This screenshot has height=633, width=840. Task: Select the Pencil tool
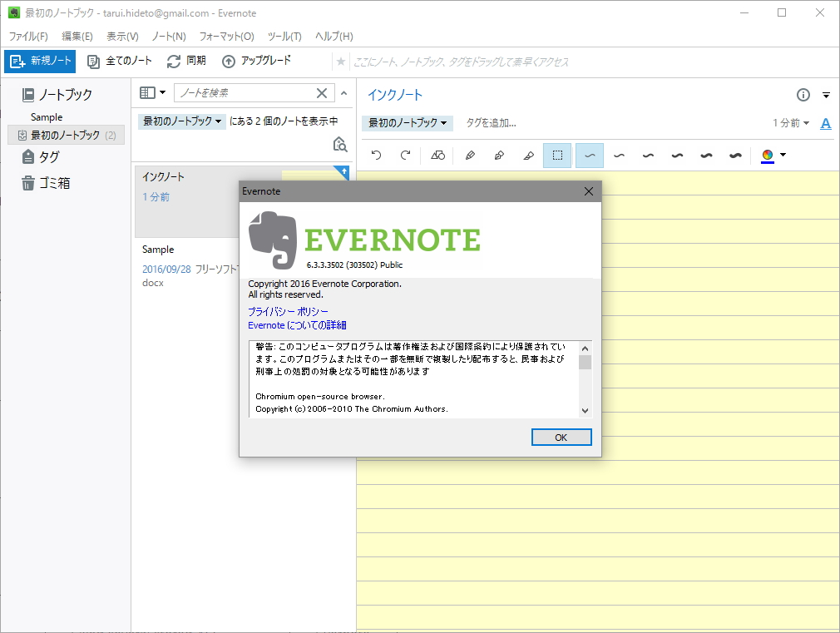click(470, 156)
